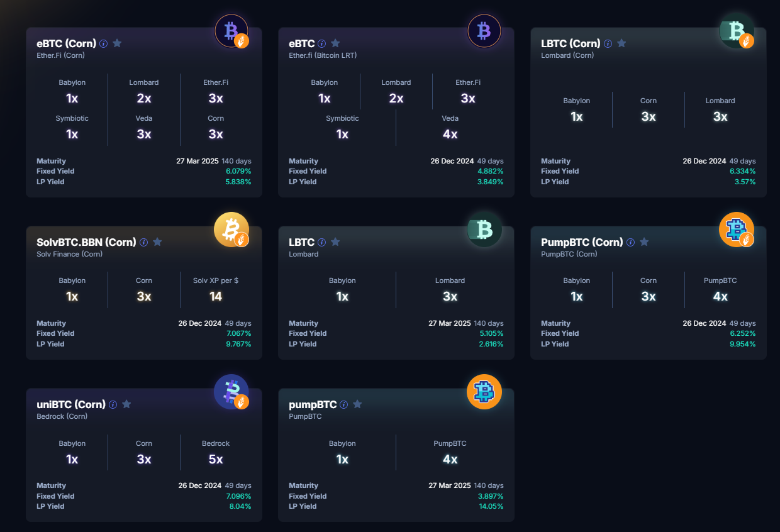Screen dimensions: 780x532
Task: Click the 14.05% LP Yield on pumpBTC
Action: (x=491, y=506)
